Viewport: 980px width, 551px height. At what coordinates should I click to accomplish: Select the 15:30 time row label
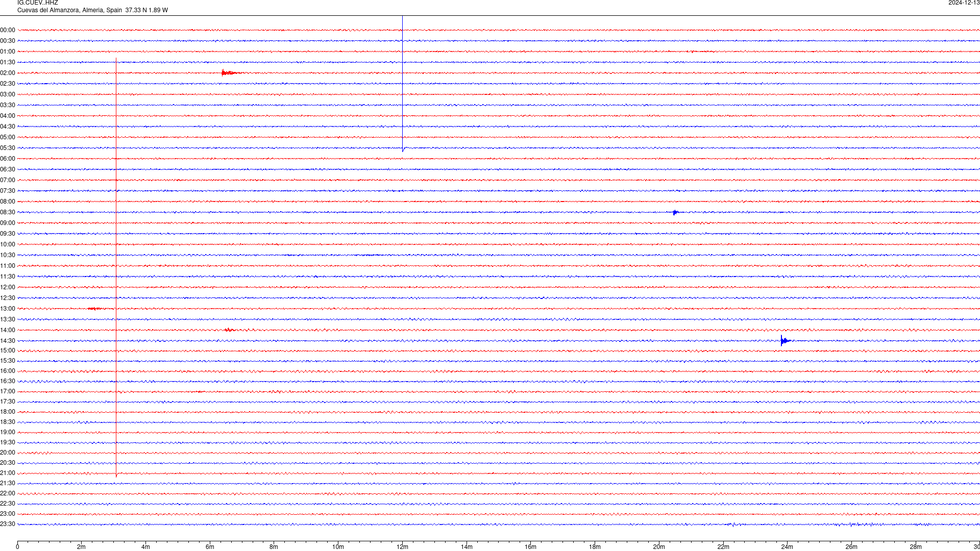click(8, 361)
